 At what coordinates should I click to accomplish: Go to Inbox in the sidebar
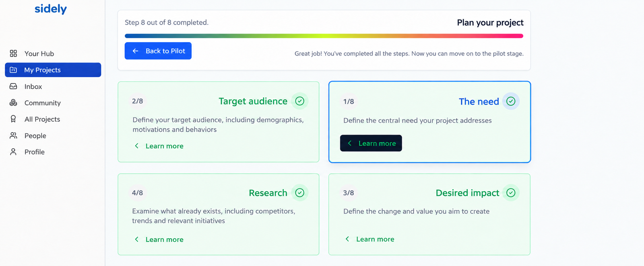point(53,86)
